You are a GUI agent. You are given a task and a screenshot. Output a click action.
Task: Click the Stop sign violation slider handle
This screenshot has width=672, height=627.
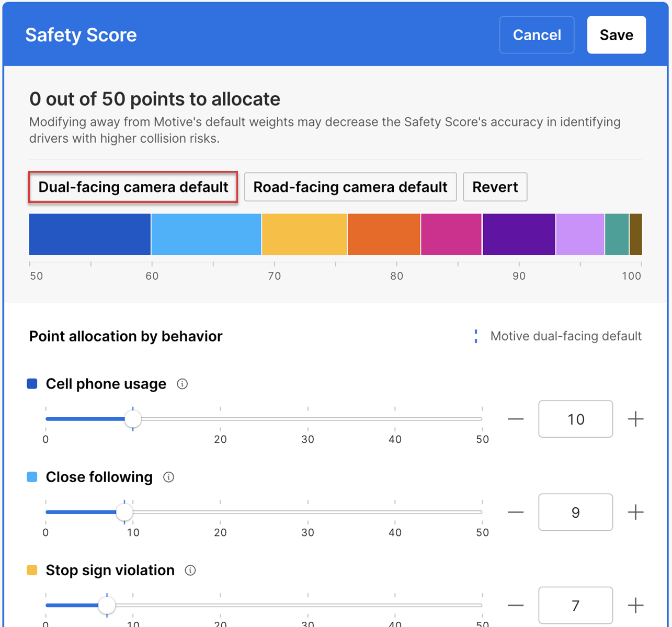pos(107,605)
